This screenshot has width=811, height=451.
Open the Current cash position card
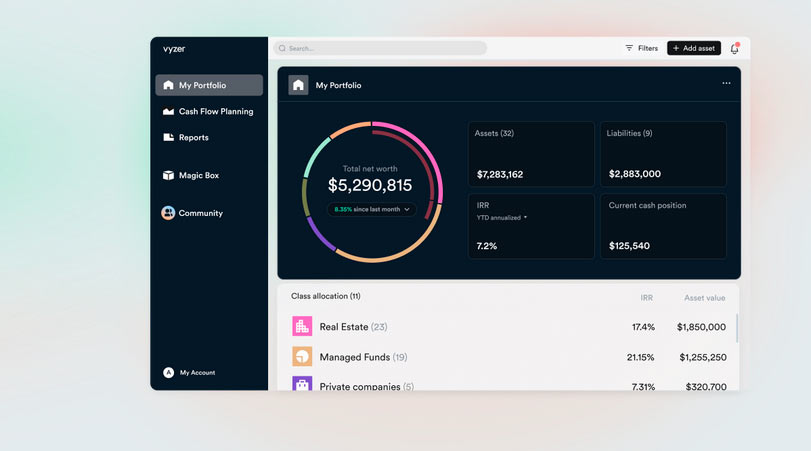tap(663, 226)
